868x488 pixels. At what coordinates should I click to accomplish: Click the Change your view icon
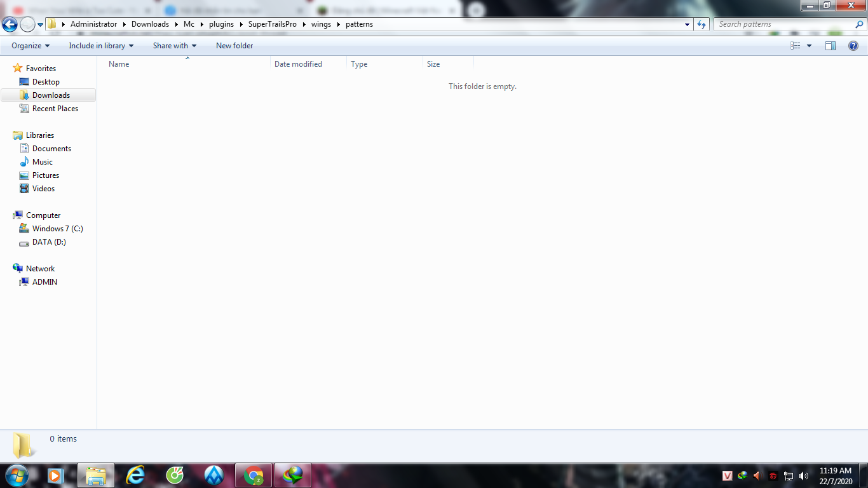(796, 46)
